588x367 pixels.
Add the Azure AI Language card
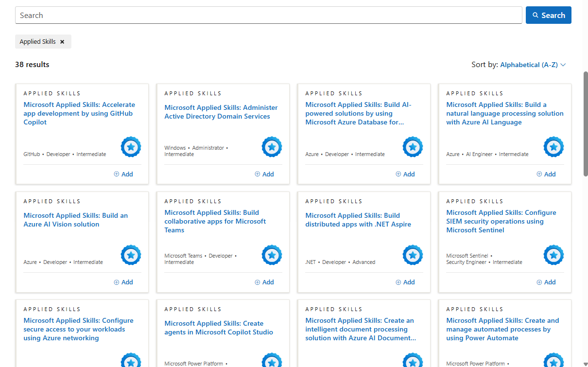pyautogui.click(x=546, y=174)
